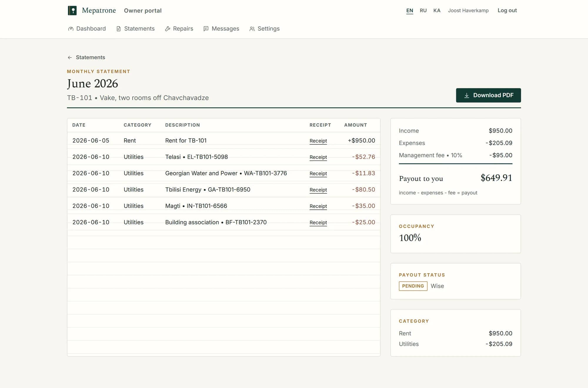This screenshot has width=588, height=388.
Task: Open the Tbilisi Energy receipt
Action: point(318,190)
